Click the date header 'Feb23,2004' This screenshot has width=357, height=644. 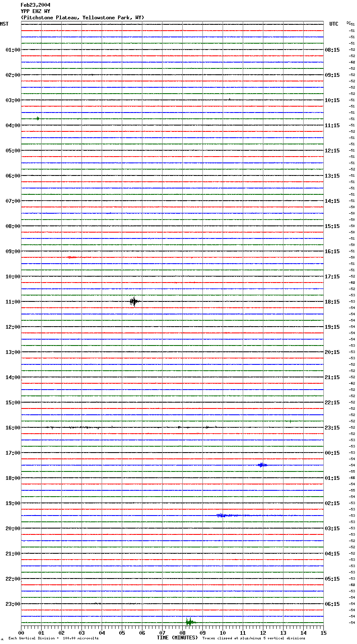point(35,5)
